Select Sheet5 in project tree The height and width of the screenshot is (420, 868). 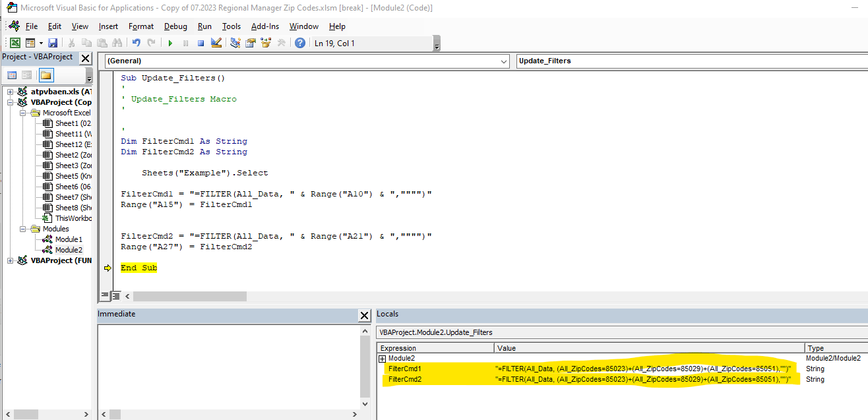tap(67, 176)
